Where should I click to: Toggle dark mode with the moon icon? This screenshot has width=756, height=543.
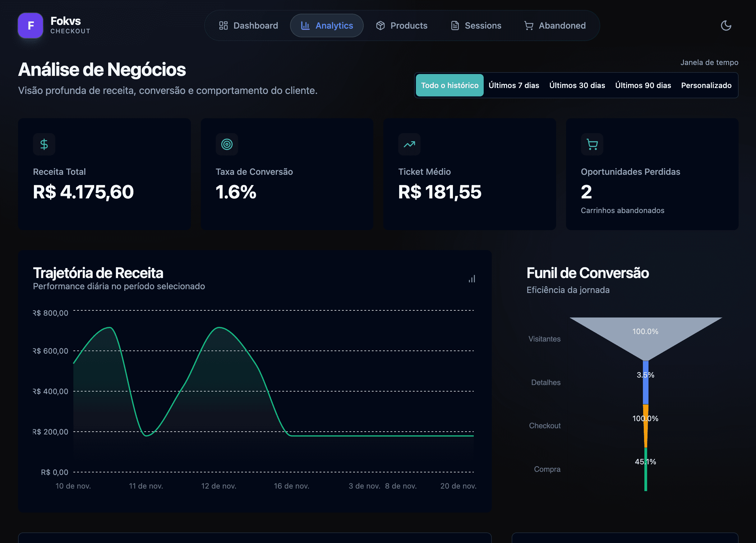726,26
